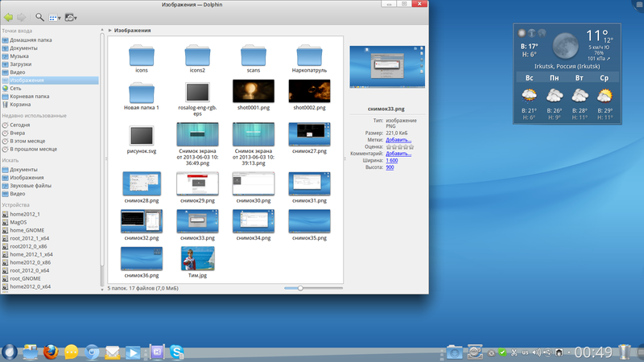This screenshot has height=362, width=644.
Task: Click the forward navigation arrow
Action: pyautogui.click(x=22, y=17)
